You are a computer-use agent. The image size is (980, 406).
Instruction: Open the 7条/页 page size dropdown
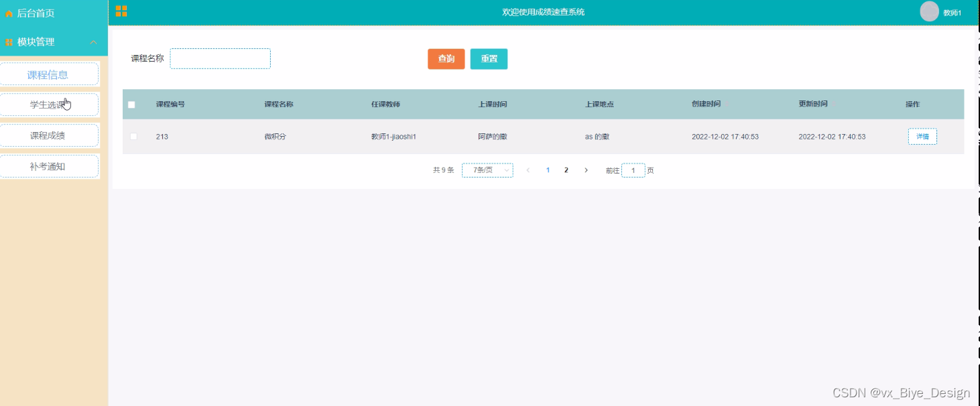tap(487, 170)
